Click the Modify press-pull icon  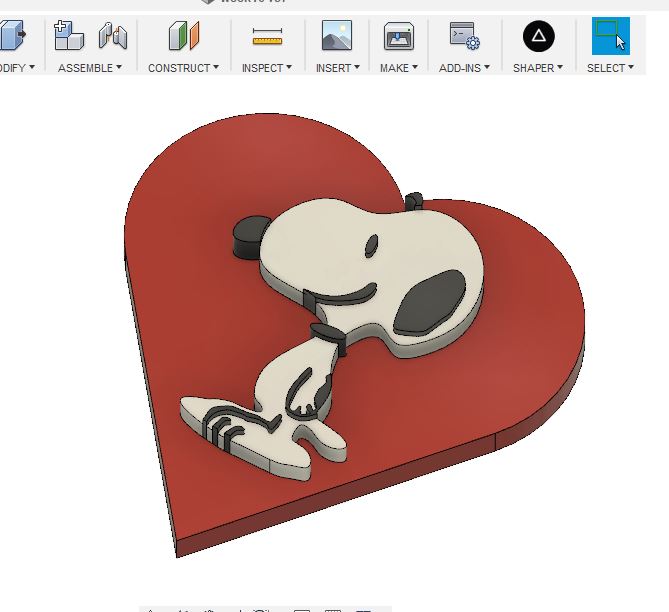(12, 35)
